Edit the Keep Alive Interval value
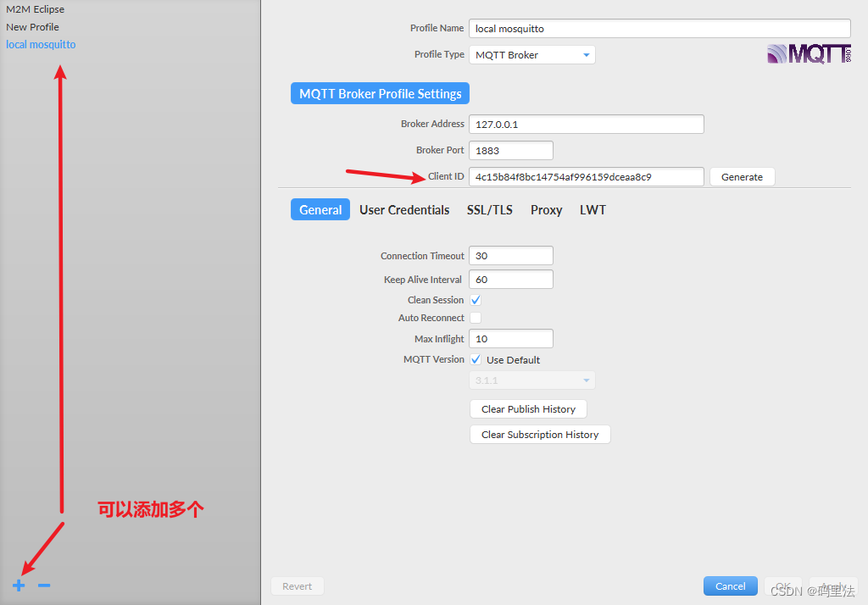 pyautogui.click(x=510, y=280)
